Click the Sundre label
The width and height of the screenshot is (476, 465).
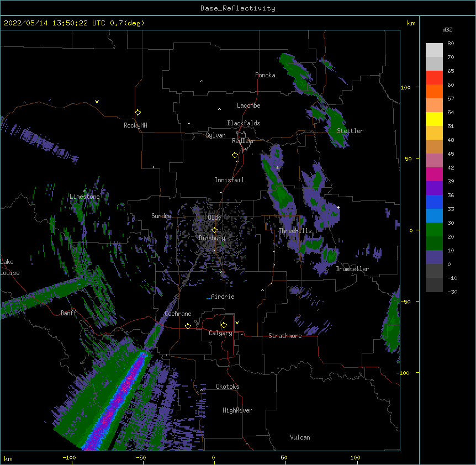(x=161, y=216)
